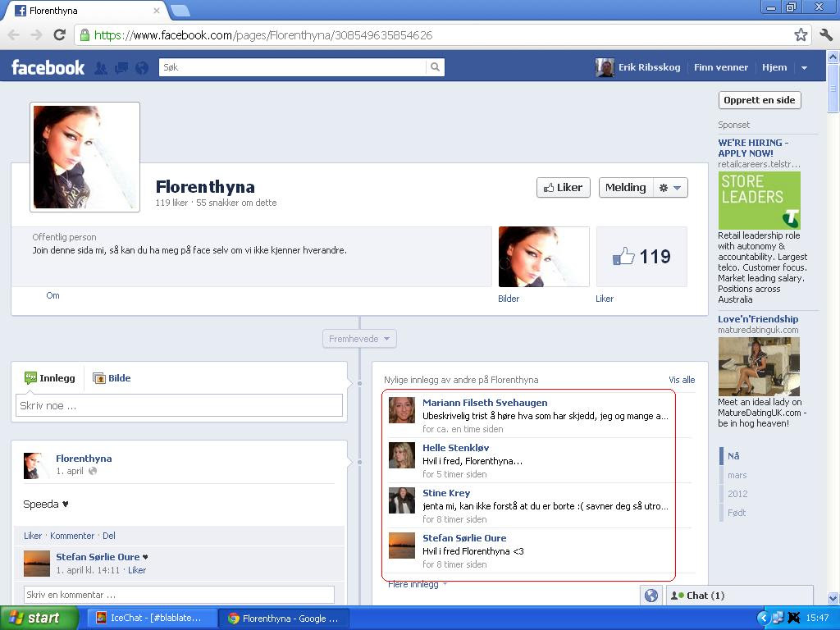Click the Liker thumbs-up button

[x=563, y=188]
